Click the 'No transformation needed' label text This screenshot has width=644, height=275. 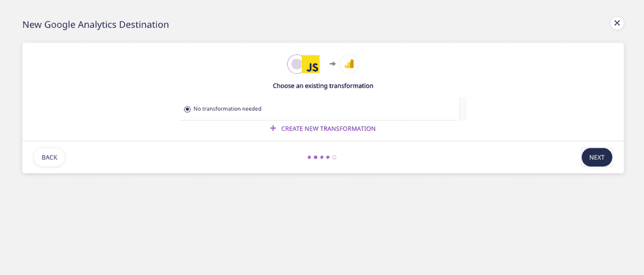(x=227, y=109)
